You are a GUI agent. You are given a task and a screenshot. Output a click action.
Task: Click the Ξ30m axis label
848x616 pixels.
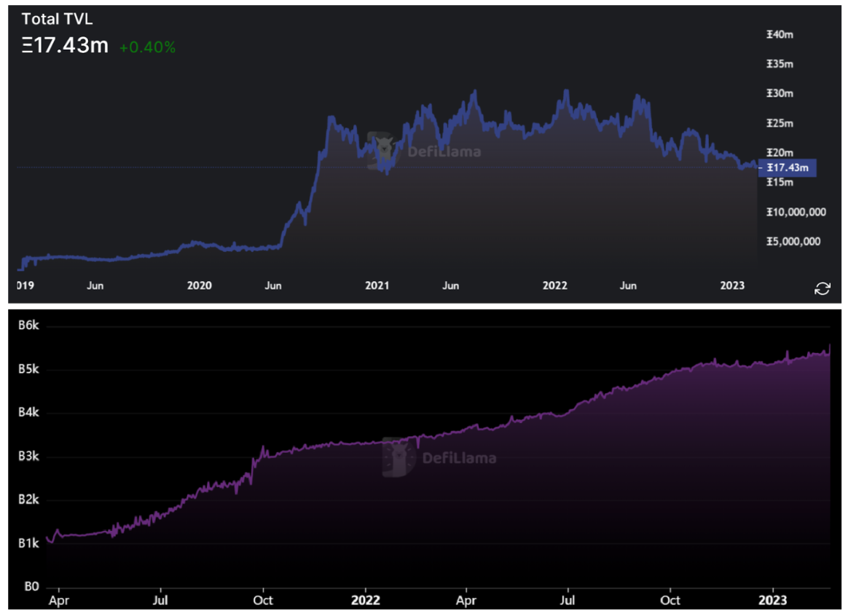tap(780, 93)
